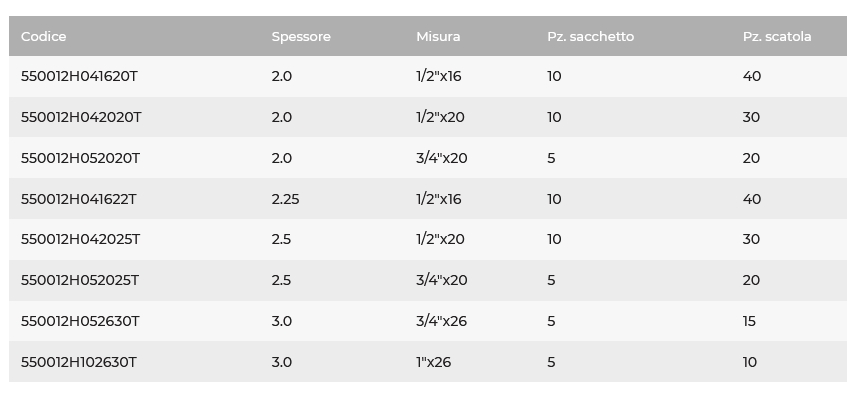Screen dimensions: 847x393
Task: Select product code 550012H042020T
Action: tap(81, 117)
